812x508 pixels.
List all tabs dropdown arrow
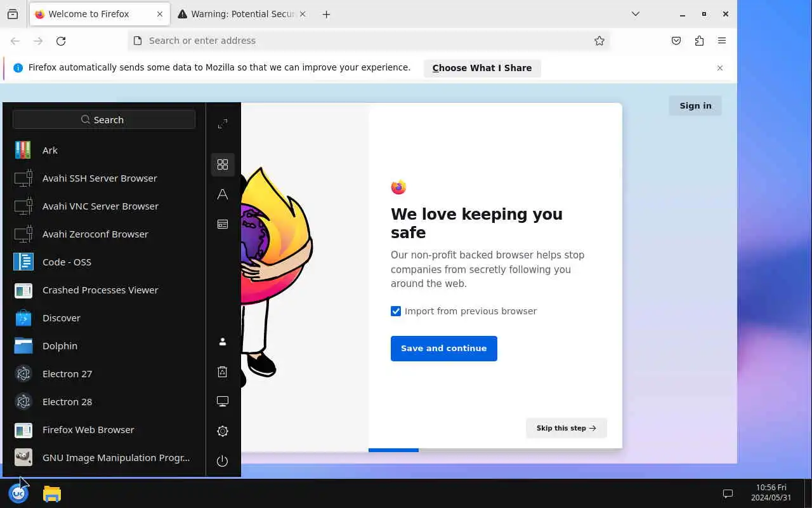pyautogui.click(x=636, y=14)
